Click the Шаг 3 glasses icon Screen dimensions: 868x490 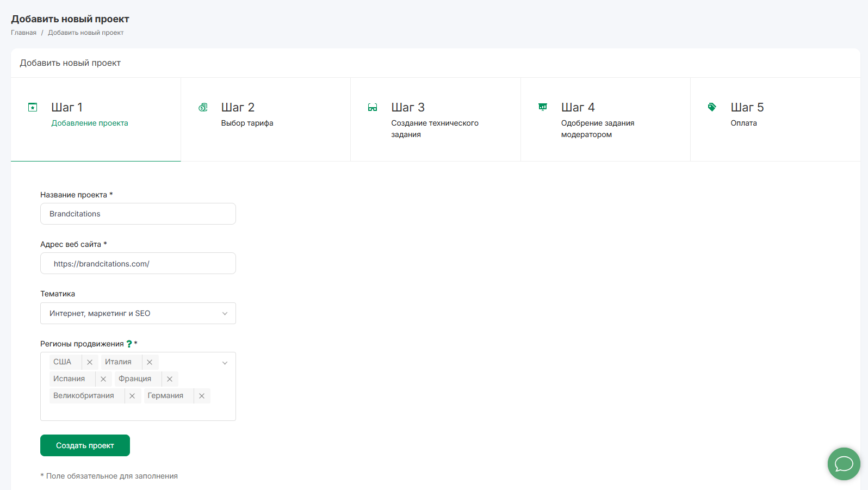[373, 107]
